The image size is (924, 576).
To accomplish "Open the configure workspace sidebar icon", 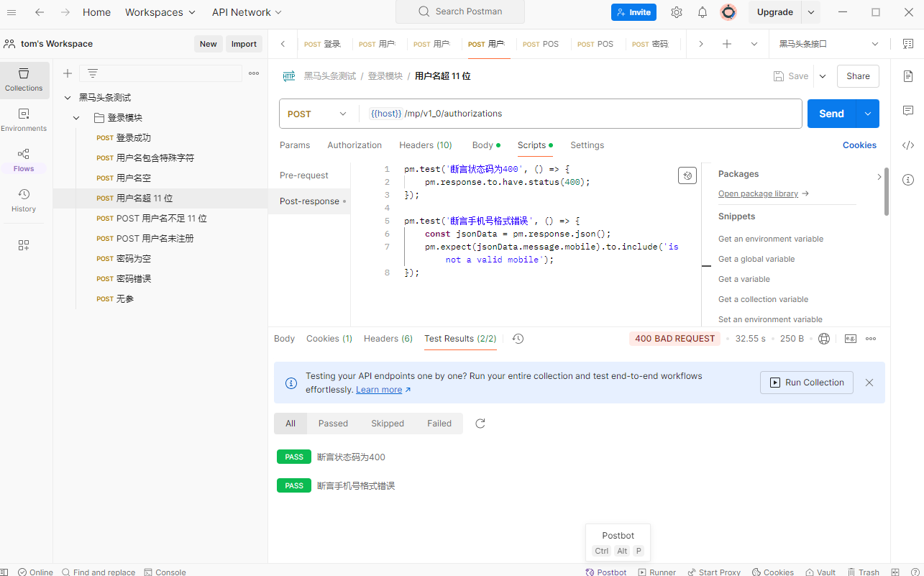I will point(24,245).
